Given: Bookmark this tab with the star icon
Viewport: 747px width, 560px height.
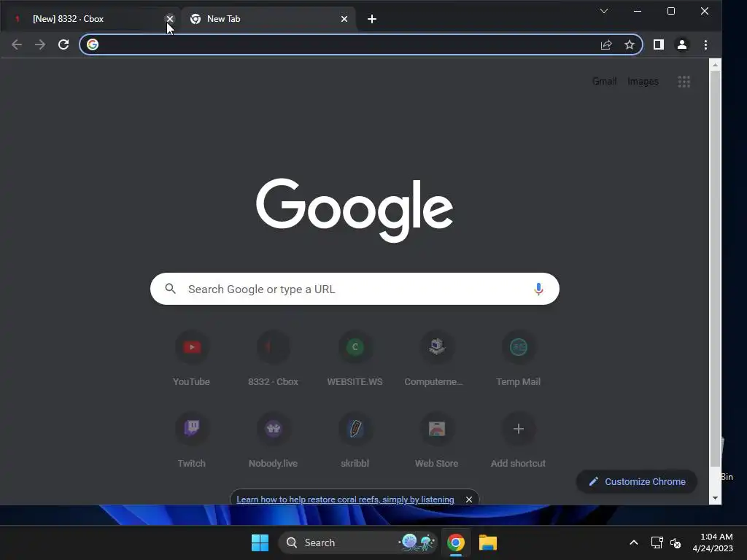Looking at the screenshot, I should click(x=630, y=44).
